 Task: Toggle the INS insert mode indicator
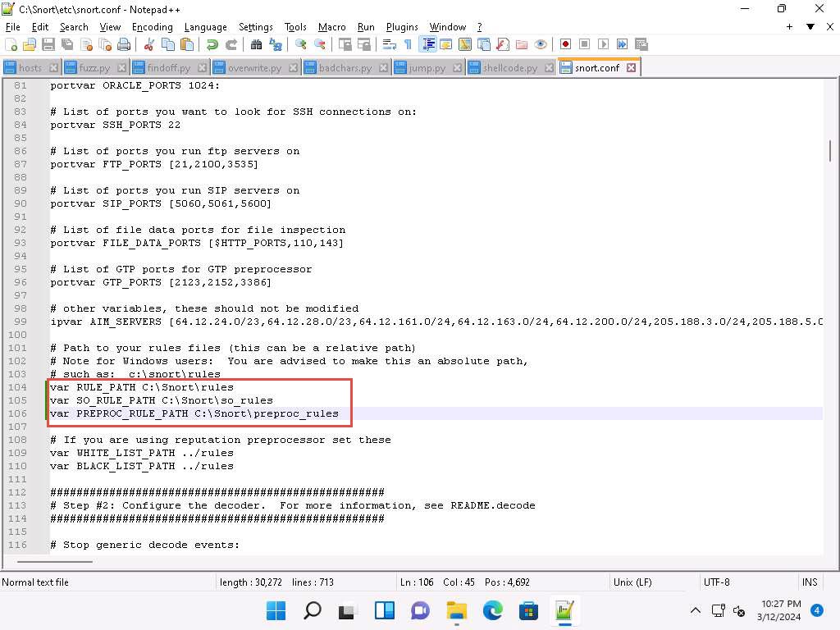[x=809, y=582]
